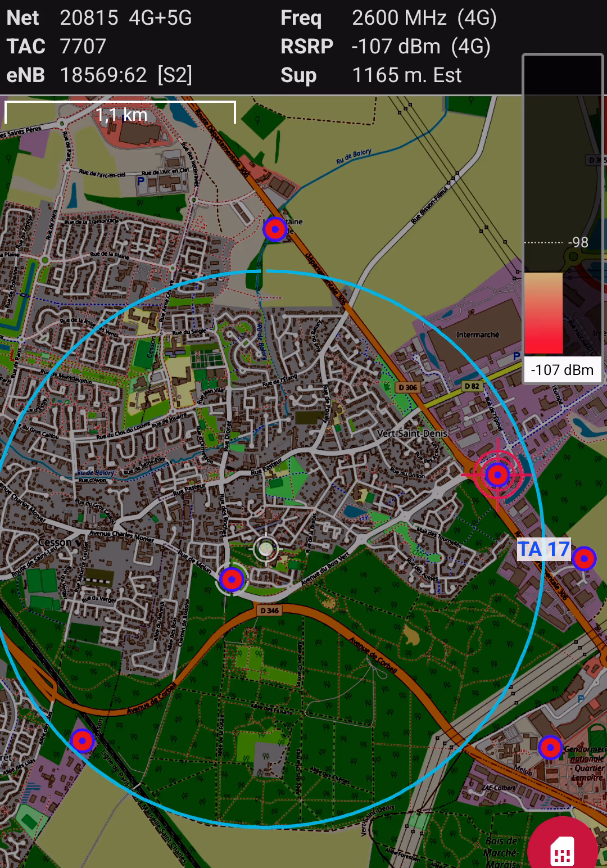Tap the northern tower marker on Route Départementale
The image size is (607, 868).
275,229
